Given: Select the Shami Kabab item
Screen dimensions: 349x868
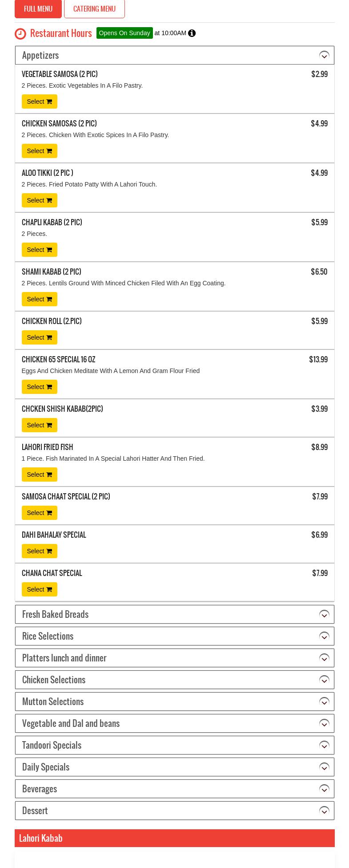Looking at the screenshot, I should coord(39,299).
